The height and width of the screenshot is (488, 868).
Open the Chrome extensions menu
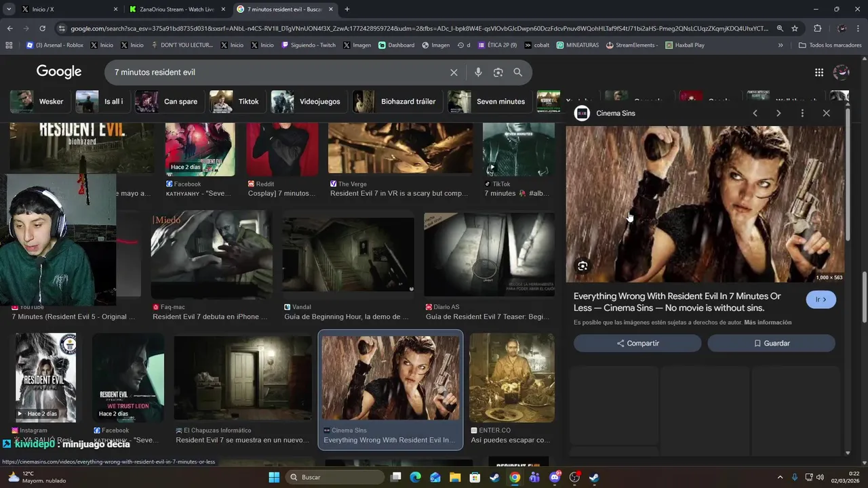817,28
